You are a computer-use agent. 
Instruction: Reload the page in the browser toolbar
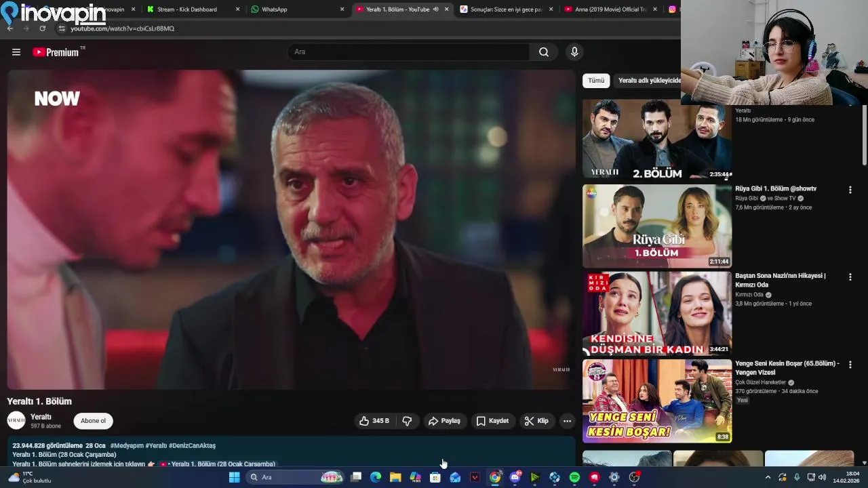[42, 28]
